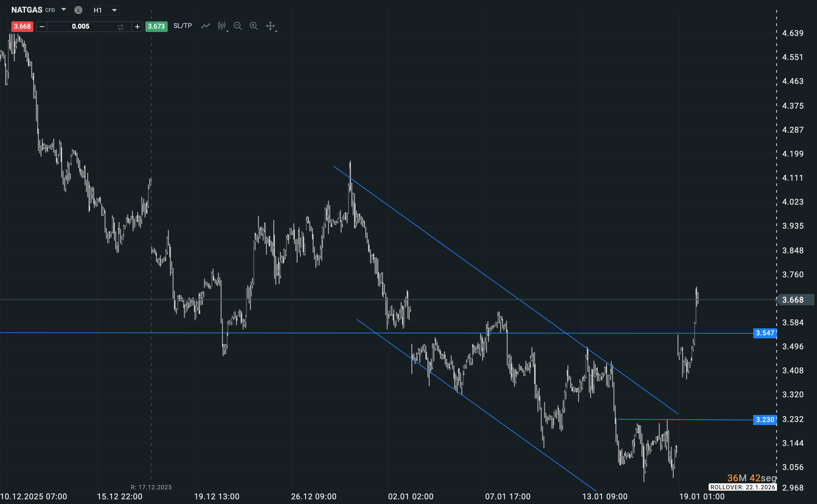Zoom out the chart
Viewport: 817px width, 504px height.
(x=238, y=26)
